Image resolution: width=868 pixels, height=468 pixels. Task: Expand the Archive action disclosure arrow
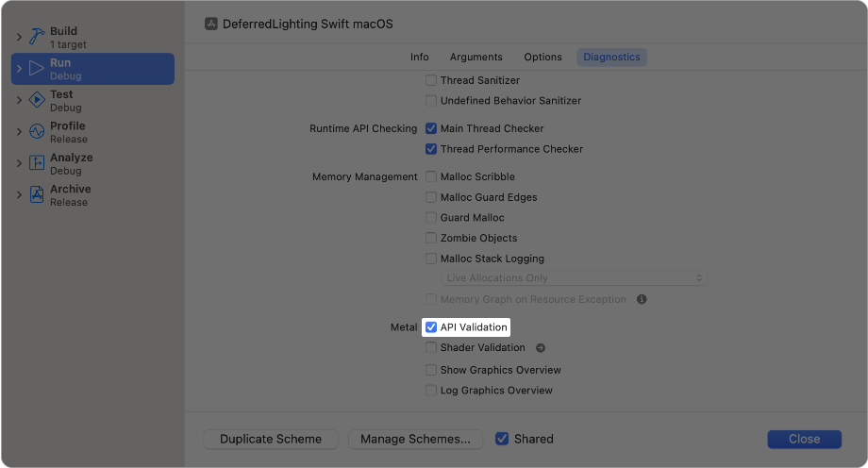tap(19, 194)
